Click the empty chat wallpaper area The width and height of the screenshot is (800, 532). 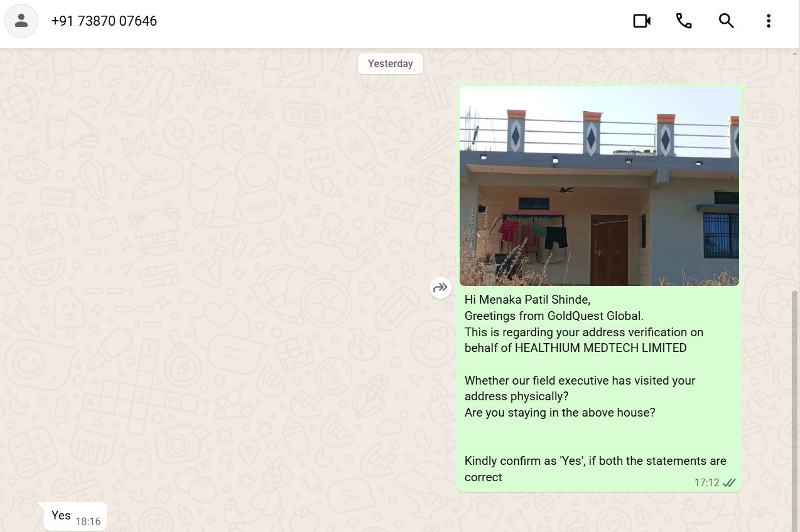point(220,282)
